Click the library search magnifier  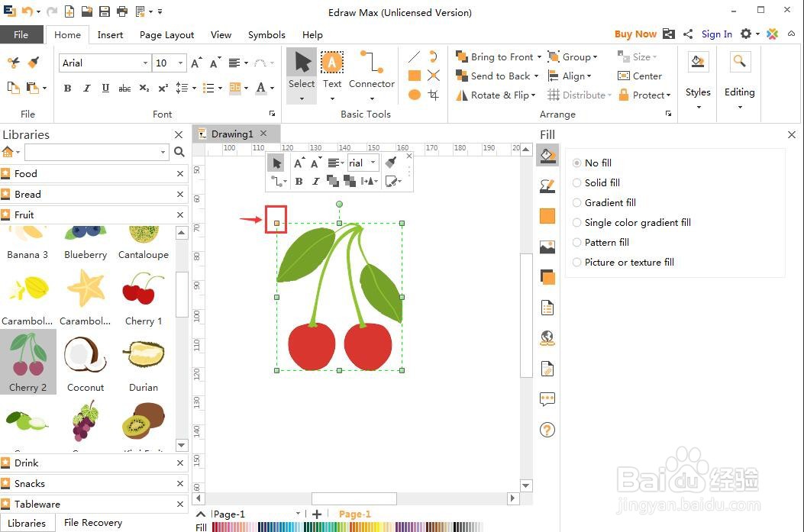pos(179,152)
